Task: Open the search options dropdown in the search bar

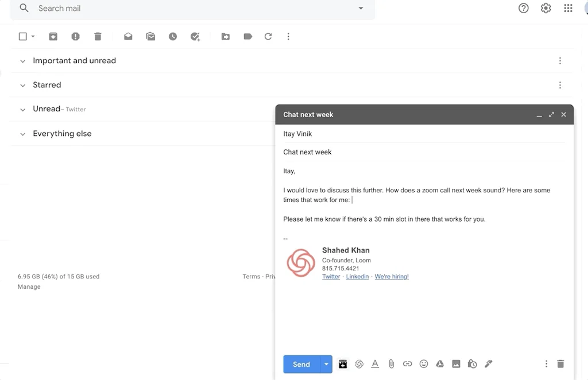Action: tap(361, 8)
